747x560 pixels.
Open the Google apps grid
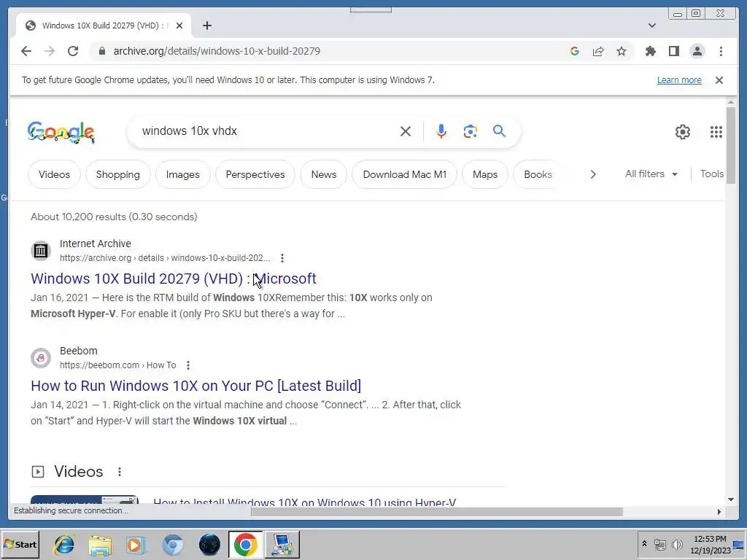716,132
